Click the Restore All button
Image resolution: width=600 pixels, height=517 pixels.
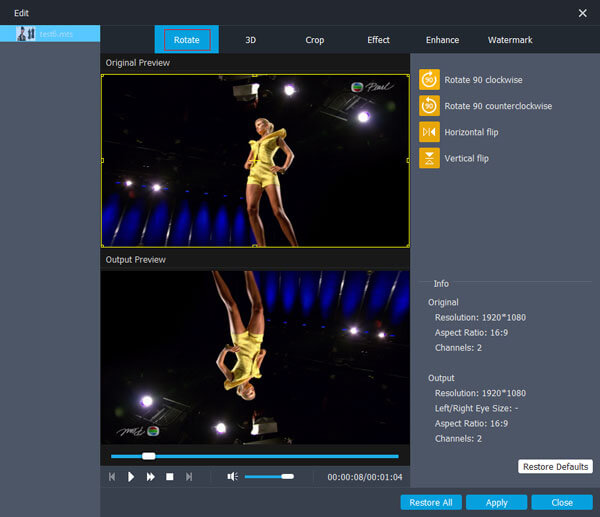[x=431, y=502]
